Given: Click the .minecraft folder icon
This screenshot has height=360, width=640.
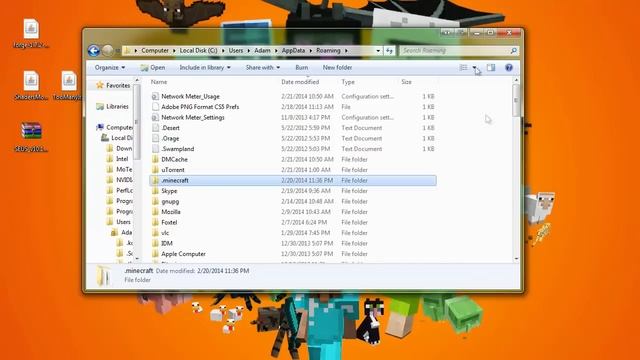Looking at the screenshot, I should 155,180.
